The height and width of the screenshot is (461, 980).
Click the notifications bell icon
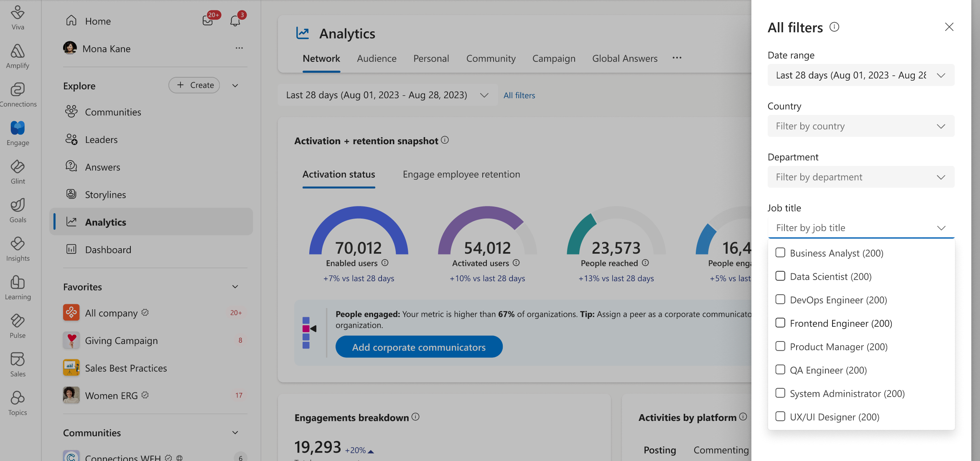pos(235,20)
